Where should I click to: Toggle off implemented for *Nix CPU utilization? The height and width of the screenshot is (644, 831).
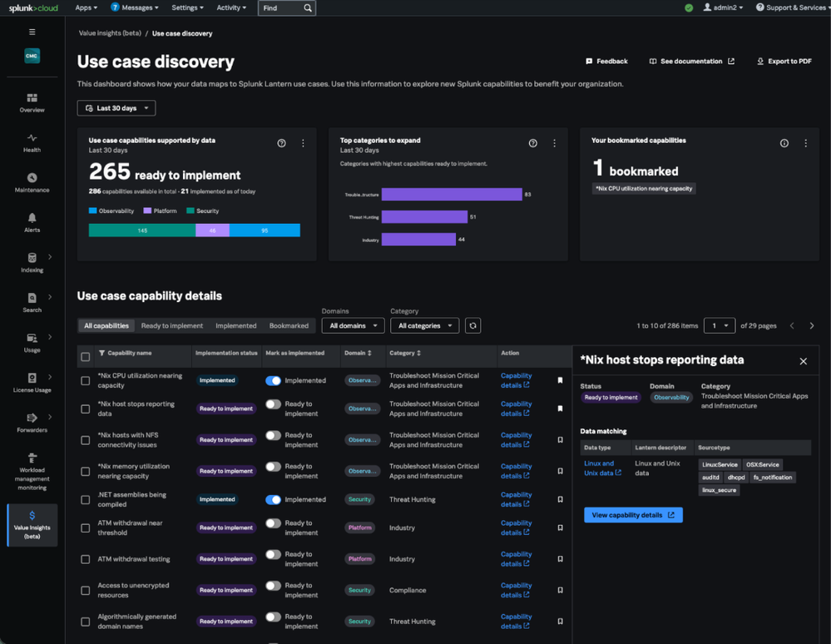point(273,380)
